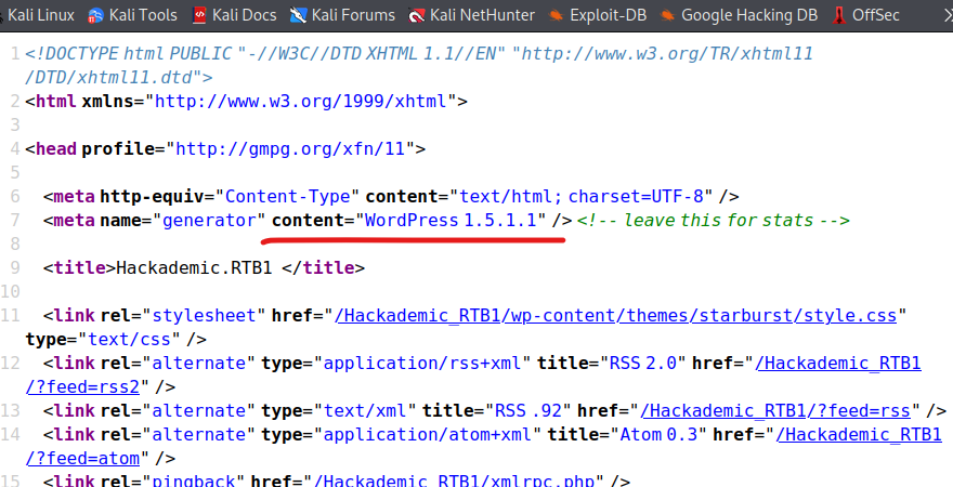
Task: Click the Kali NetHunter bookmark icon
Action: (416, 15)
